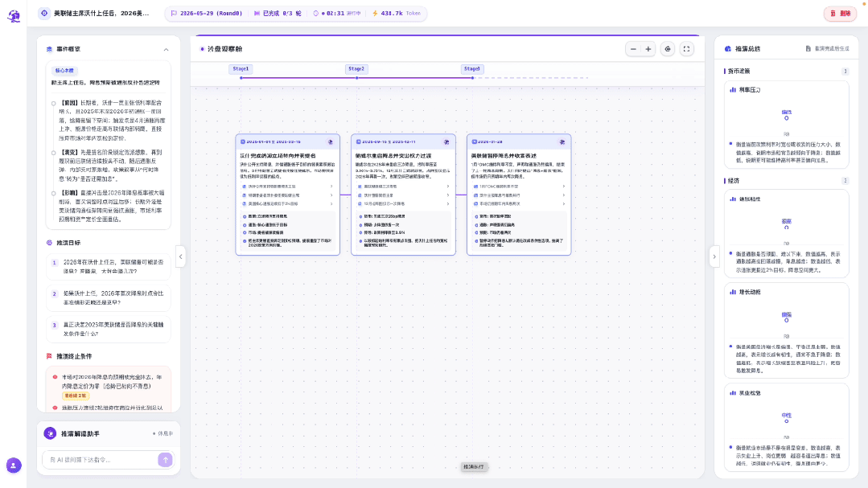Image resolution: width=868 pixels, height=488 pixels.
Task: Jump to the Stage3 timeline marker
Action: 472,69
